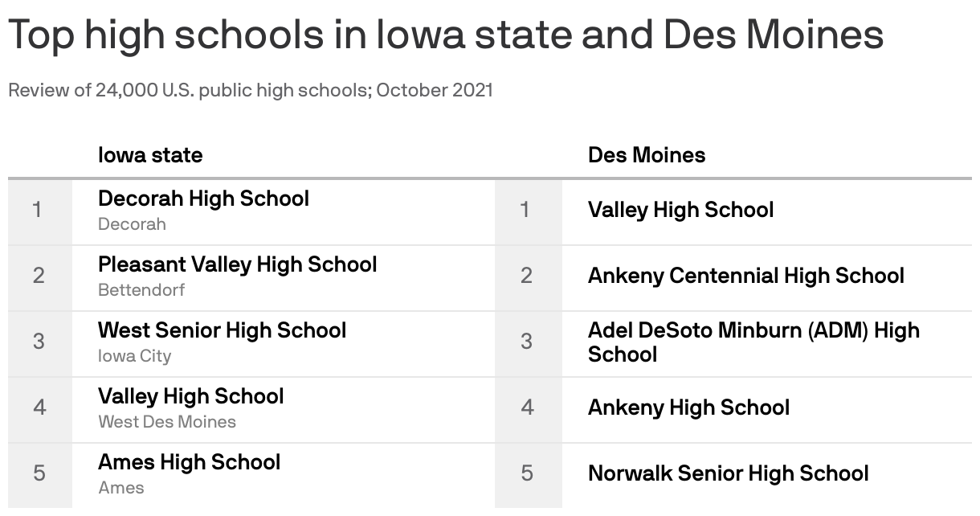The width and height of the screenshot is (980, 516).
Task: Click Valley High School in Iowa state column
Action: tap(191, 396)
